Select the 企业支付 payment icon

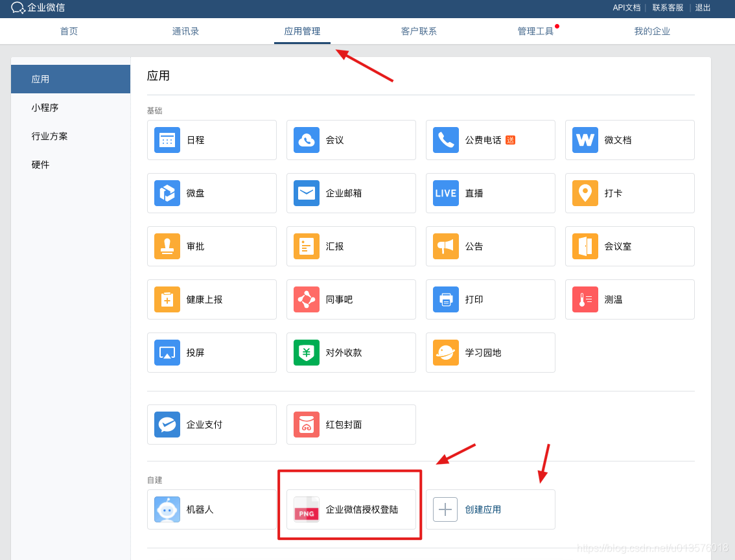167,425
